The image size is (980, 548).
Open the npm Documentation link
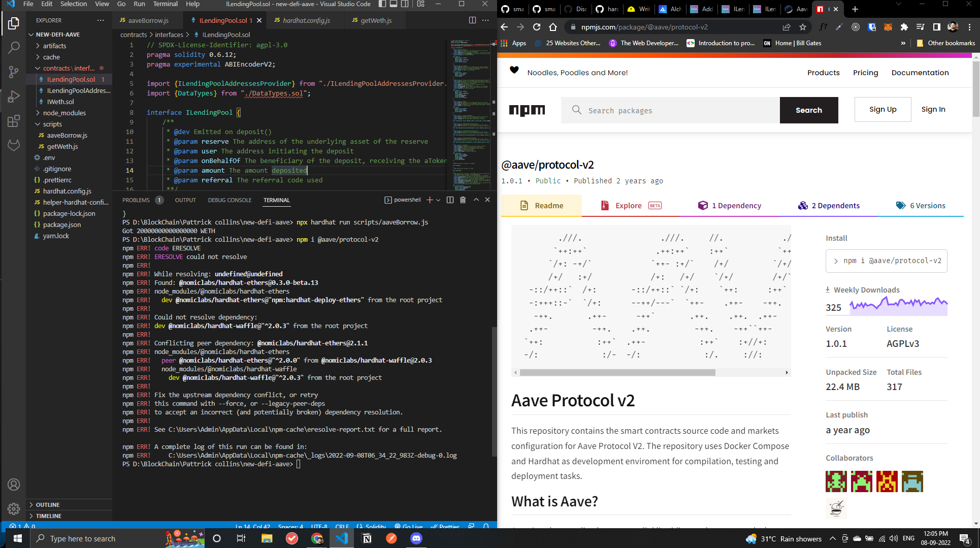click(x=920, y=73)
